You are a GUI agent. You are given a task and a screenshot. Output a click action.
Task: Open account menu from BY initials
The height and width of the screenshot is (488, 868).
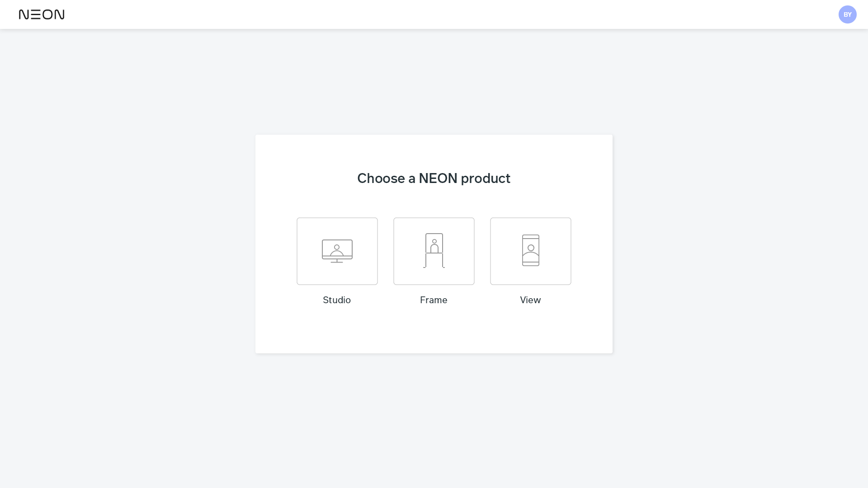[x=847, y=14]
